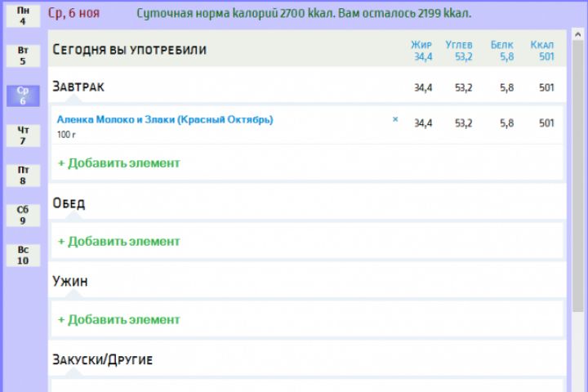Click Сегодня вы употребили heading
This screenshot has height=392, width=588.
click(x=129, y=50)
